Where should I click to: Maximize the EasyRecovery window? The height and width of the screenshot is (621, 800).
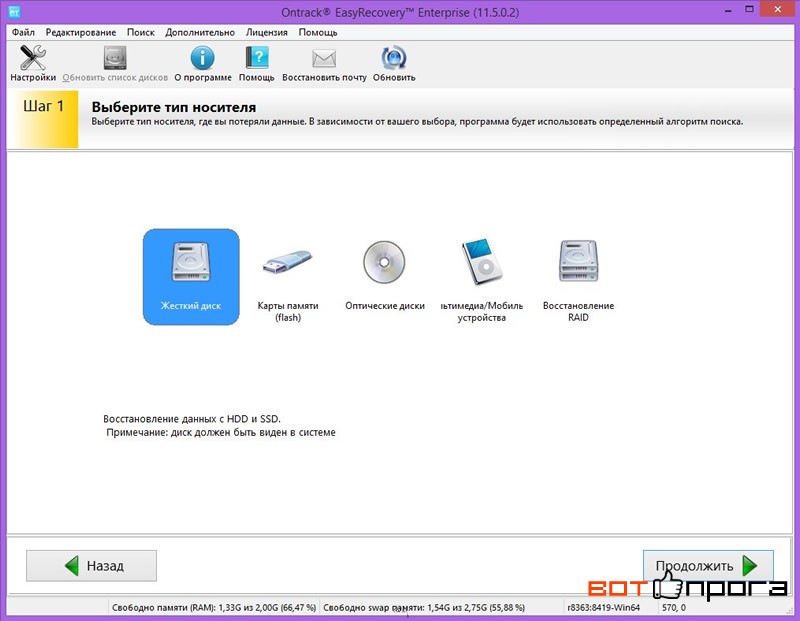click(749, 9)
